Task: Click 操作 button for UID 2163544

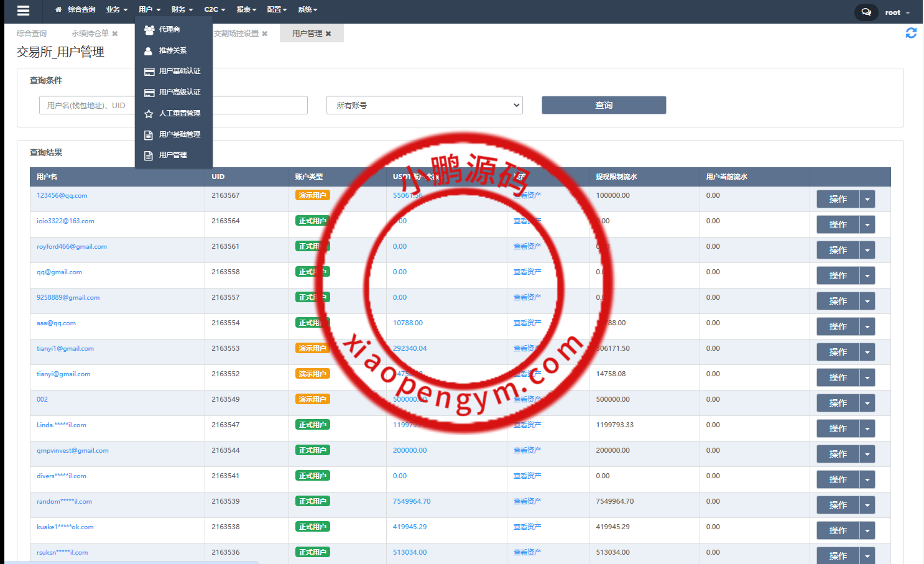Action: (838, 454)
